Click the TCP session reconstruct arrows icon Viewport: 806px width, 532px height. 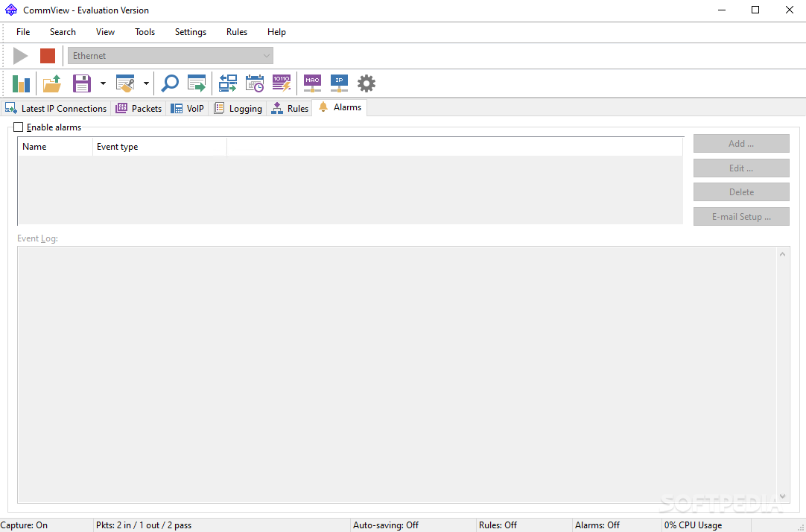point(228,83)
